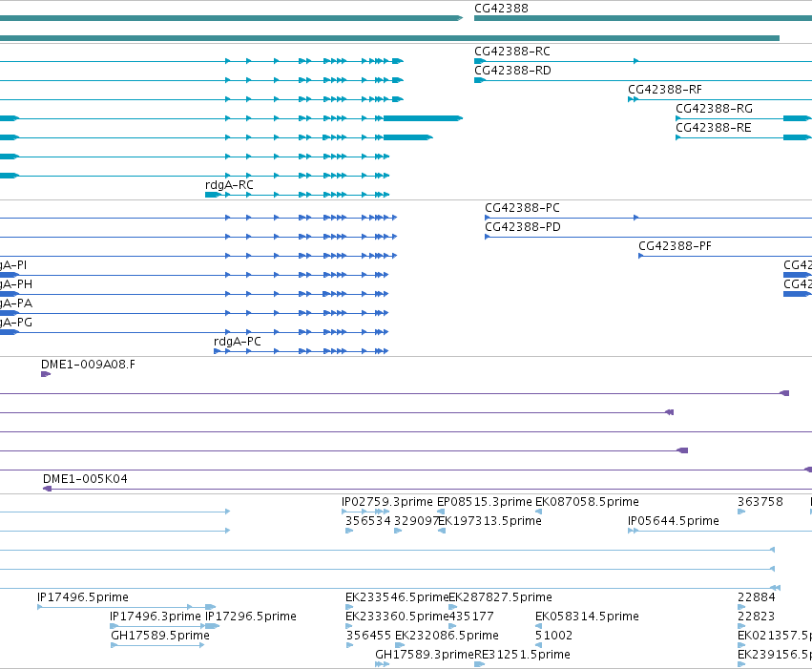
Task: Click the rdgA-RC teal start exon block
Action: coord(213,195)
